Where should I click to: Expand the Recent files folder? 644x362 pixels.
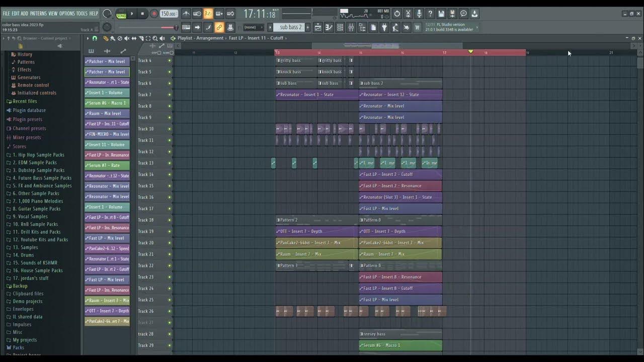pyautogui.click(x=22, y=102)
